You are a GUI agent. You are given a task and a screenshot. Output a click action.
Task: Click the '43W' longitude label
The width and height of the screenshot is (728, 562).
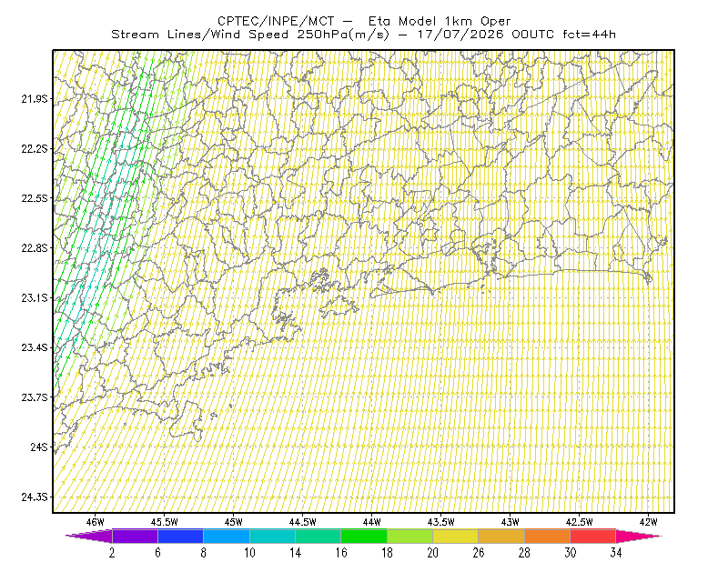tap(510, 522)
